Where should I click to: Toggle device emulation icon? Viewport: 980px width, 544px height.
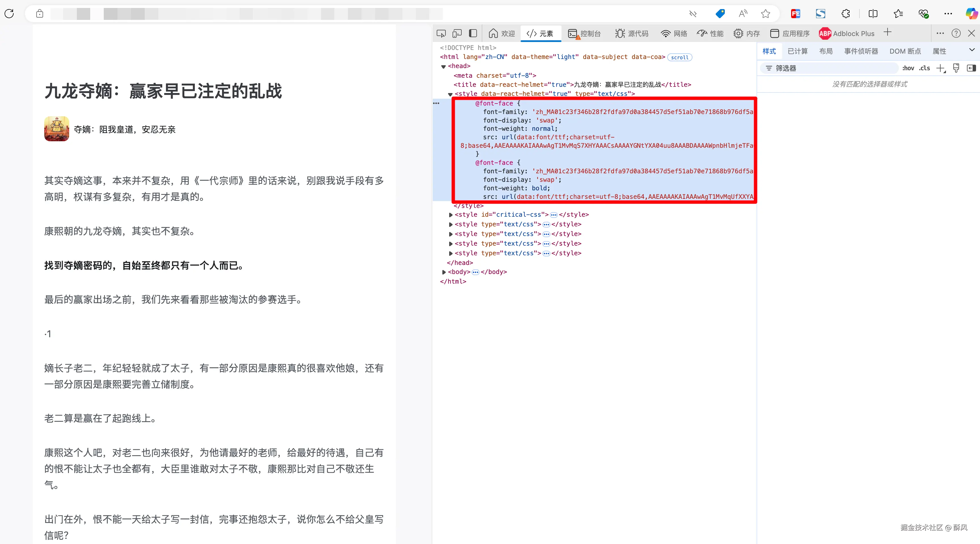click(457, 33)
